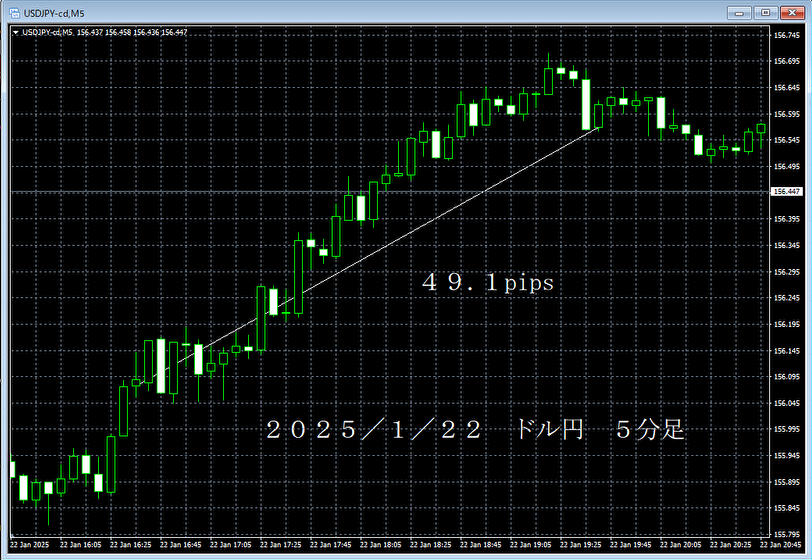Open the chart dropdown triangle beside USDJPY-cd,M5
This screenshot has height=560, width=812.
(16, 32)
